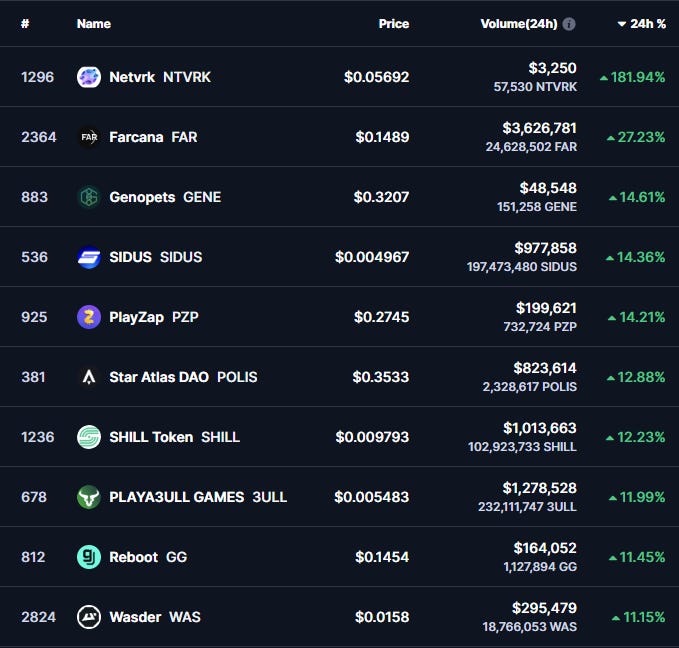The image size is (679, 648).
Task: Click the PLAYA3ULL GAMES bull logo icon
Action: (x=89, y=497)
